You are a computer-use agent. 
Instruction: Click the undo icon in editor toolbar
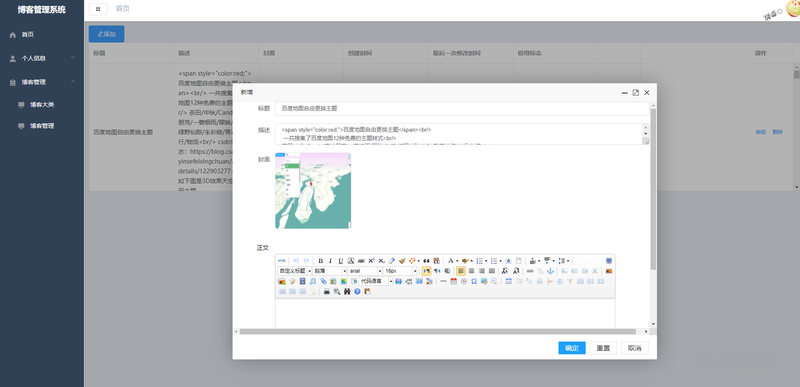coord(296,261)
